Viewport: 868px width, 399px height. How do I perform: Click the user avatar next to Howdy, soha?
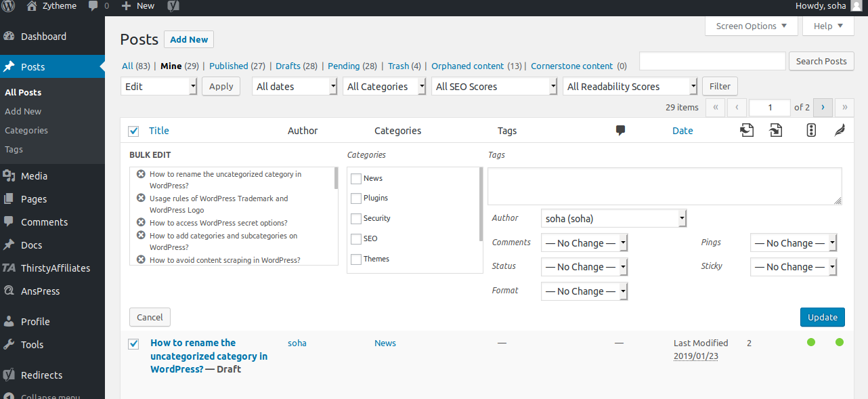tap(856, 6)
